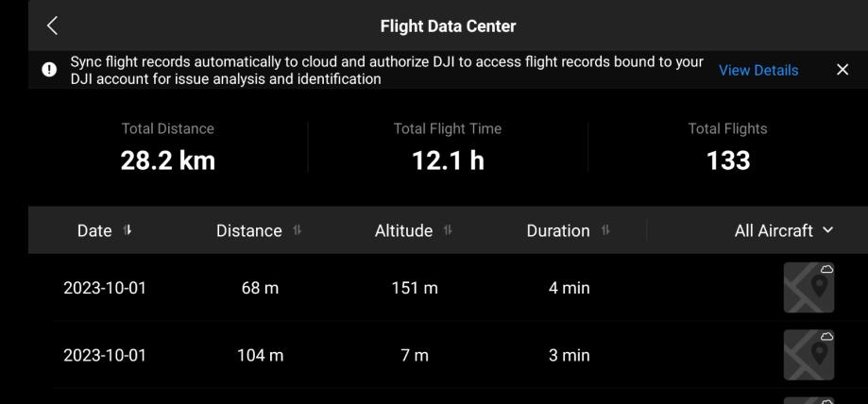
Task: Go back using the top-left arrow
Action: point(53,25)
